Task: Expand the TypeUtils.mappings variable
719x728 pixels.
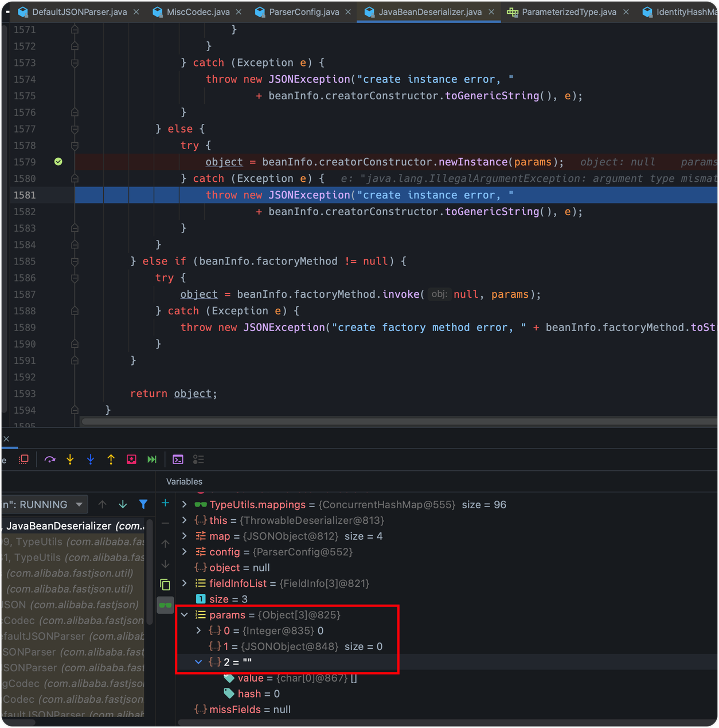Action: pos(185,505)
